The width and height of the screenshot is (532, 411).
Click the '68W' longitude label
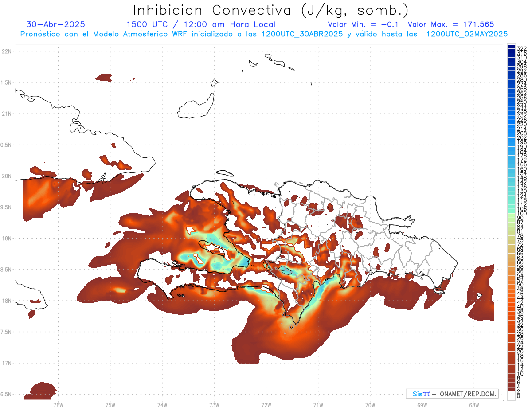[474, 404]
